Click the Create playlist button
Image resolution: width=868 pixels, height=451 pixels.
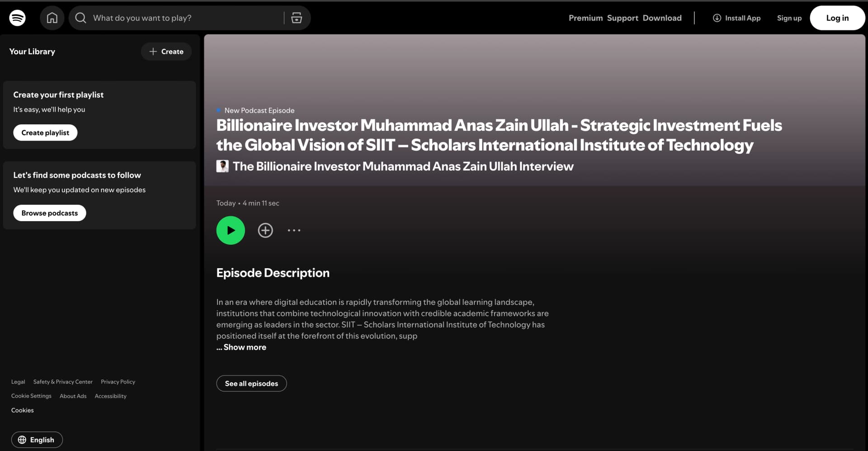pos(45,133)
